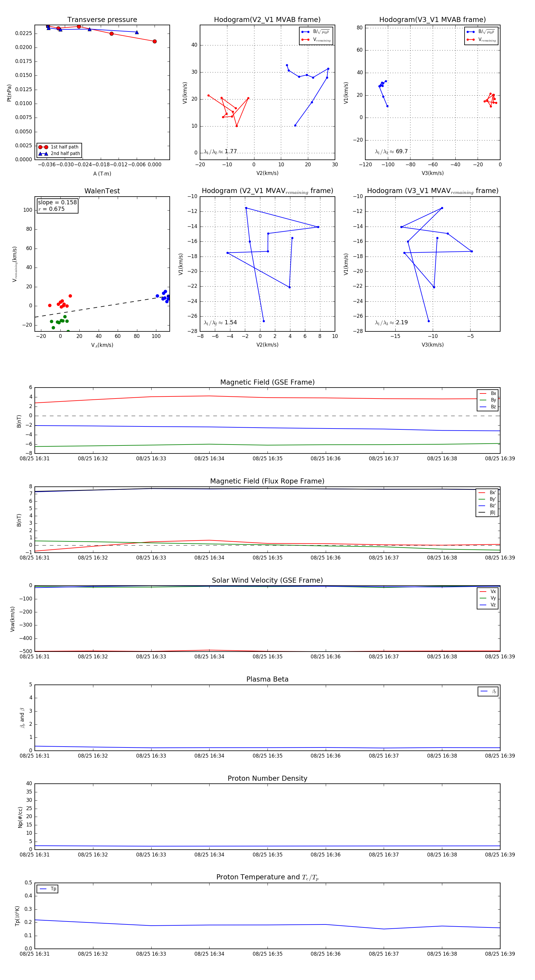The height and width of the screenshot is (980, 535).
Task: Click '08/25 16:33' tick under Solar Wind Velocity plot
Action: [x=151, y=657]
